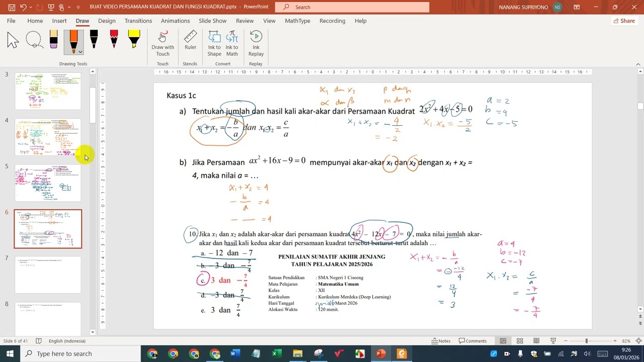This screenshot has width=644, height=362.
Task: Open the Undo history dropdown arrow
Action: tap(30, 7)
